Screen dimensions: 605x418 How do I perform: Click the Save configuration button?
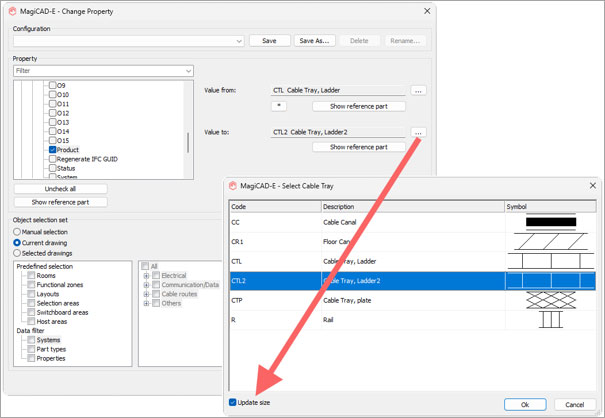point(269,41)
